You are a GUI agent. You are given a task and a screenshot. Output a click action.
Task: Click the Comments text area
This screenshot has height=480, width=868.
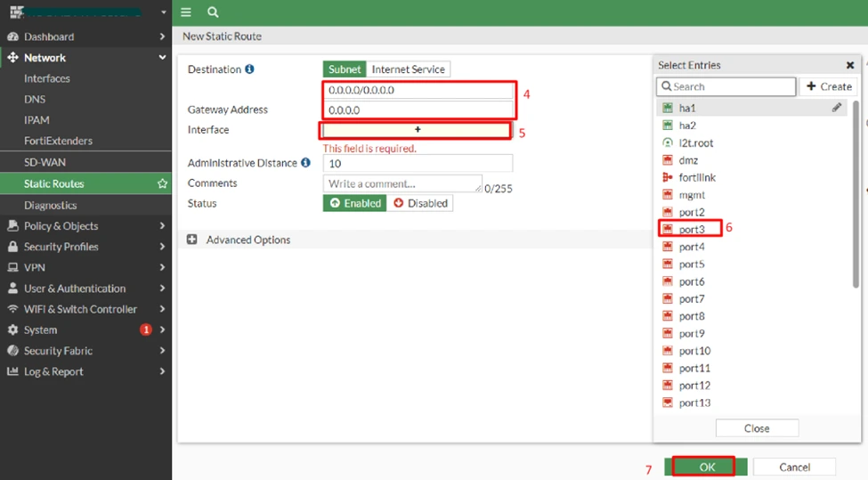[x=402, y=183]
